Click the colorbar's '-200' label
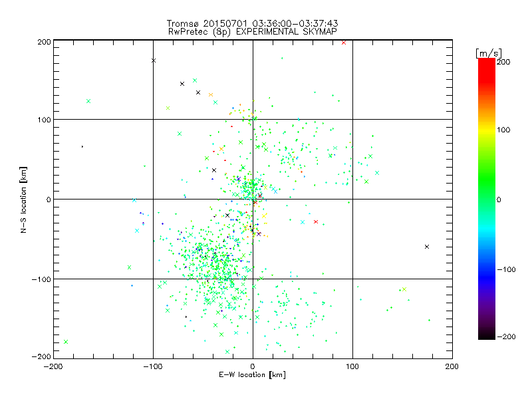Viewport: 532px width, 399px height. coord(506,336)
